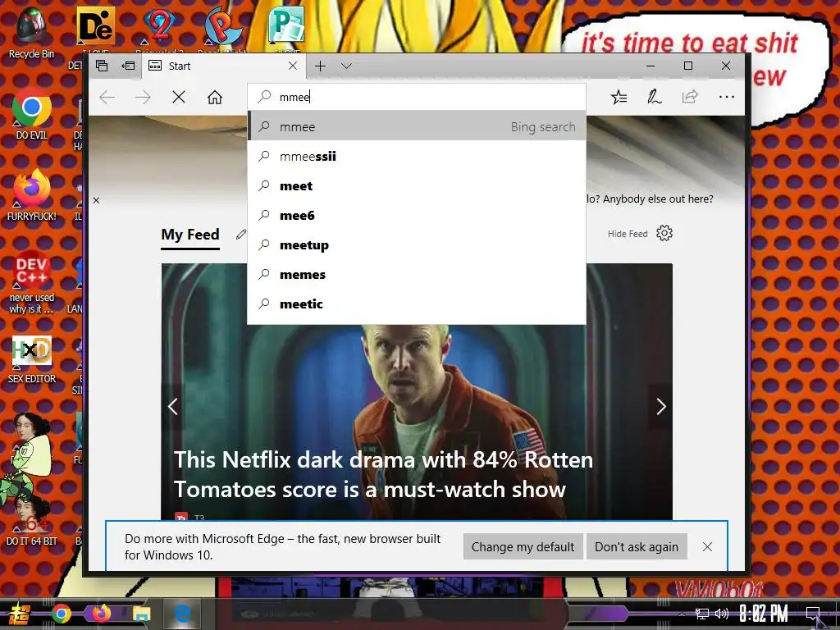The height and width of the screenshot is (630, 840).
Task: Open the Dev C++ desktop shortcut
Action: pos(32,282)
